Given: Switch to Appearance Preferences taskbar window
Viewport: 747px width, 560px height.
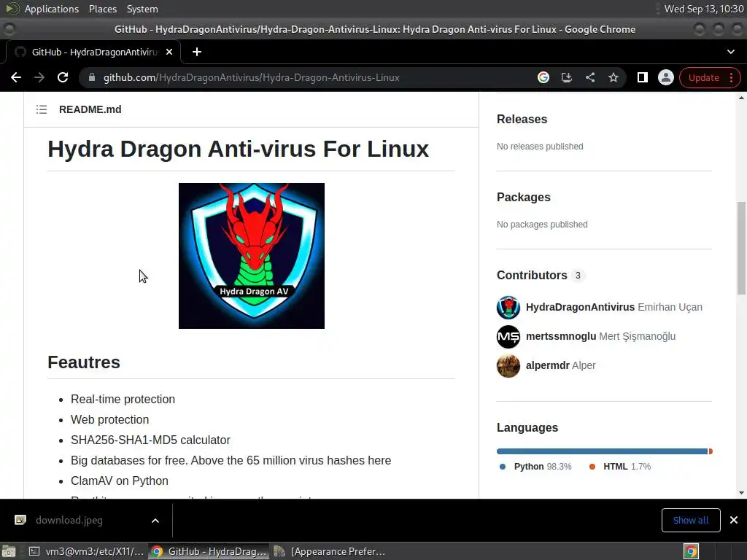Looking at the screenshot, I should click(329, 551).
